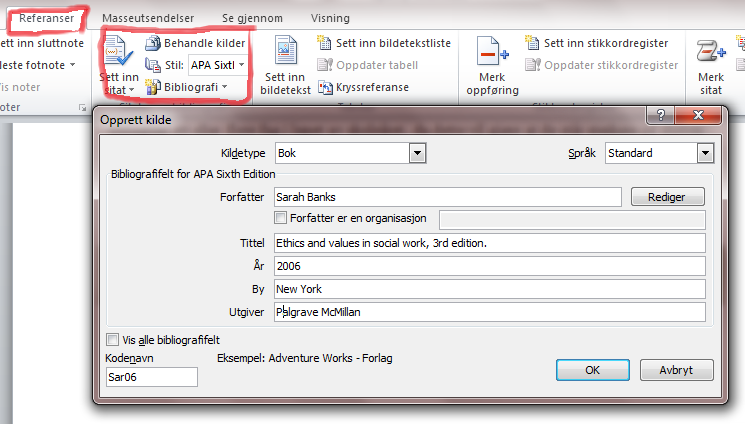Open Behandle kilder source manager
The image size is (745, 424).
click(195, 43)
